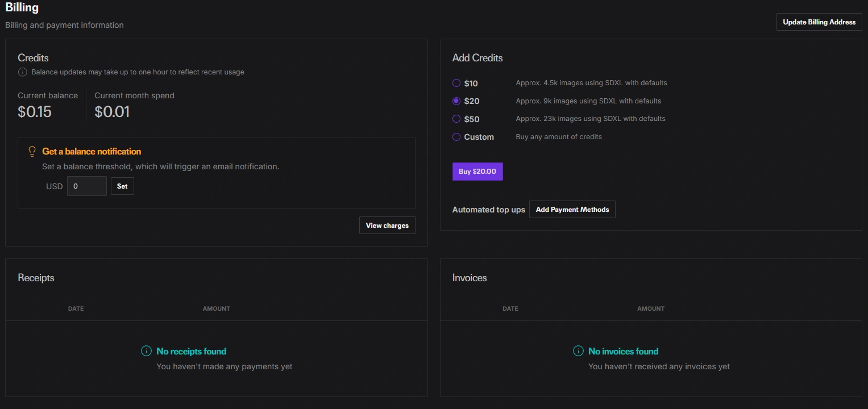Open Add Payment Methods for automated top ups
Image resolution: width=868 pixels, height=409 pixels.
tap(572, 210)
